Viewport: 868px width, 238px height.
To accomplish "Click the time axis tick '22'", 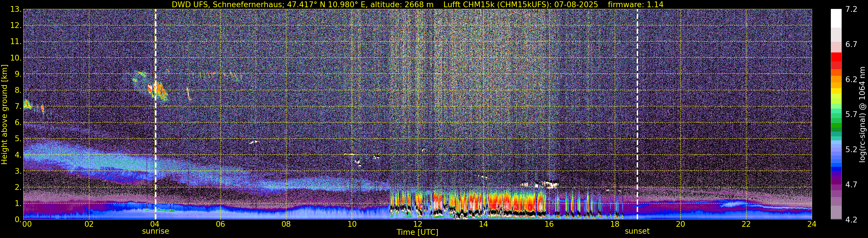I will tap(746, 224).
